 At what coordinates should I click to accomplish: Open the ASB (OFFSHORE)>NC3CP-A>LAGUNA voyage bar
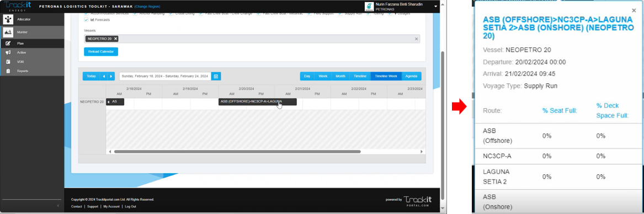pyautogui.click(x=257, y=101)
